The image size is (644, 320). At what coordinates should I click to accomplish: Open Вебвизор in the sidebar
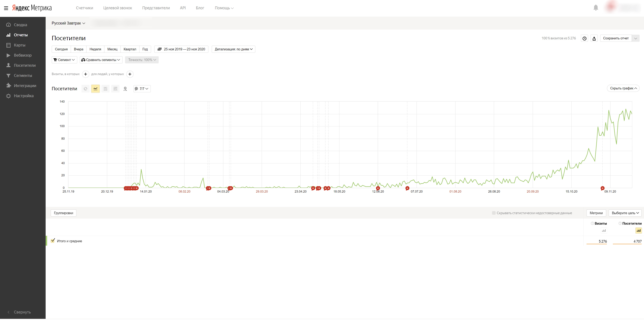click(x=22, y=55)
